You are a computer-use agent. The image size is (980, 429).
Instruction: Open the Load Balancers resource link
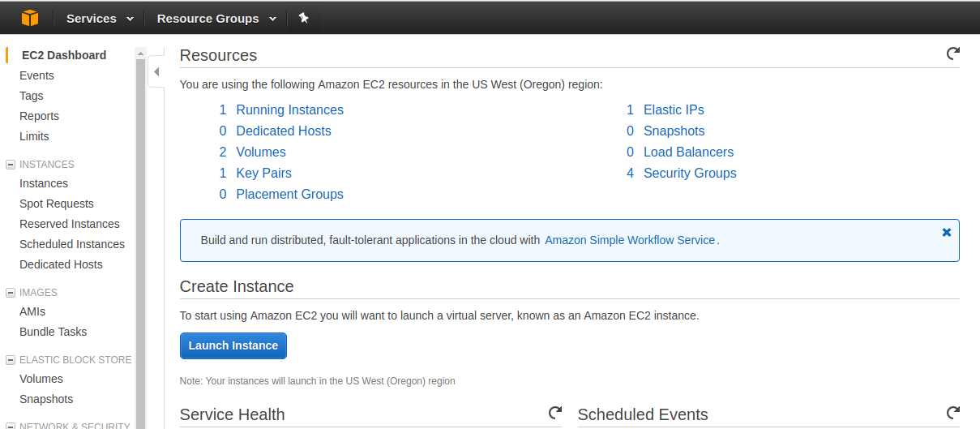(688, 152)
